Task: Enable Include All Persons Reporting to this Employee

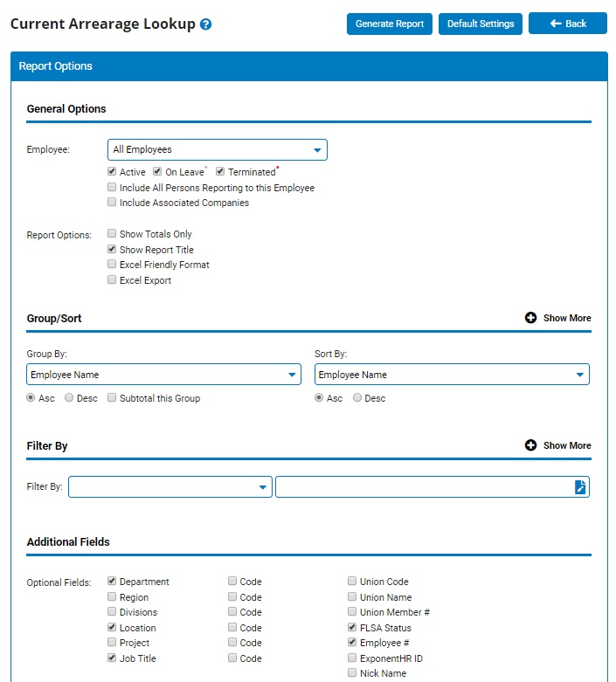Action: (x=112, y=187)
